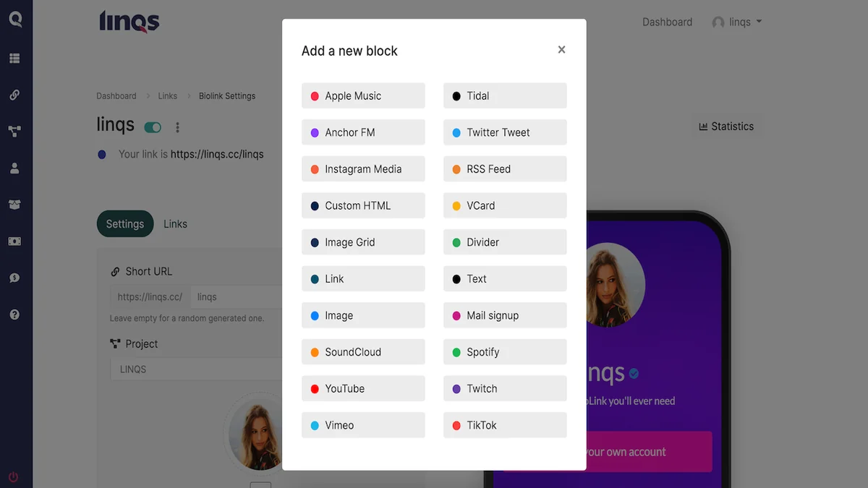Click the Short URL alias input field
This screenshot has width=868, height=488.
[237, 297]
